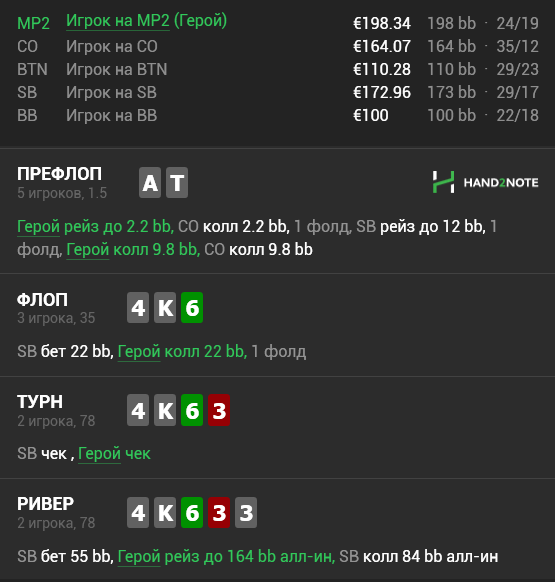Click 'Герой' link in turn check action
555x582 pixels.
tap(99, 454)
